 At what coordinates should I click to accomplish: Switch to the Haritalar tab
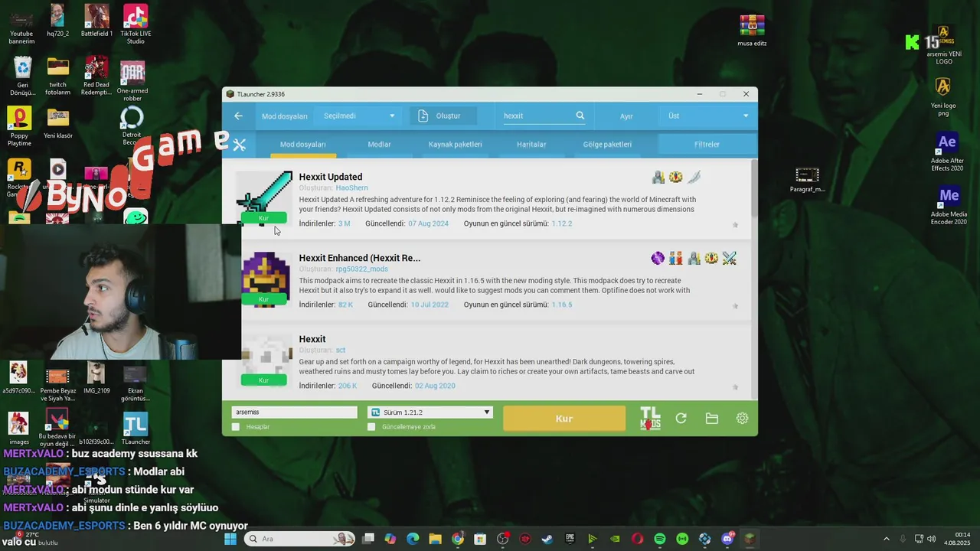point(531,144)
